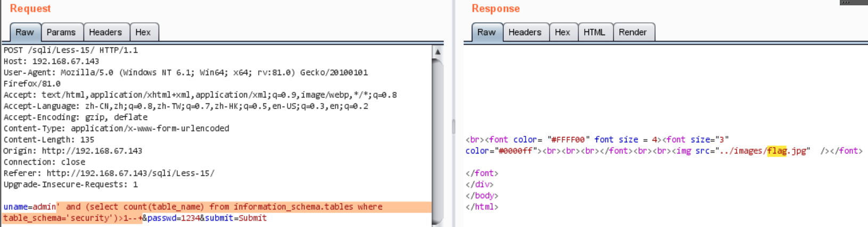868x227 pixels.
Task: Click the Host: 192.168.67.143 header line
Action: click(x=51, y=61)
